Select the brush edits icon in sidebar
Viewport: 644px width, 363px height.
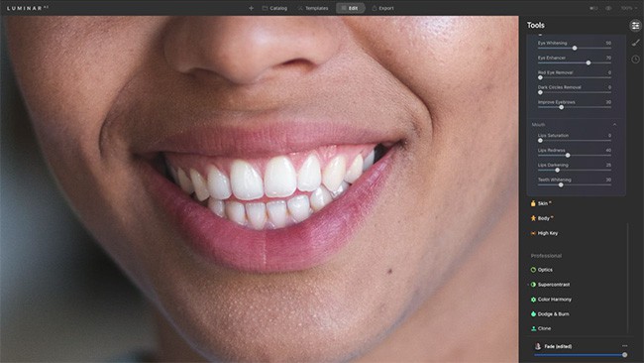click(x=635, y=43)
